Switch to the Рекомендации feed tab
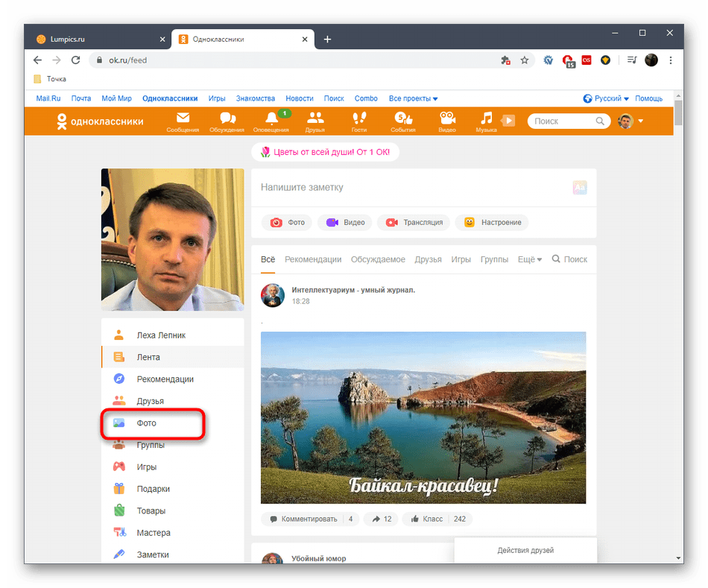The image size is (708, 588). (313, 259)
